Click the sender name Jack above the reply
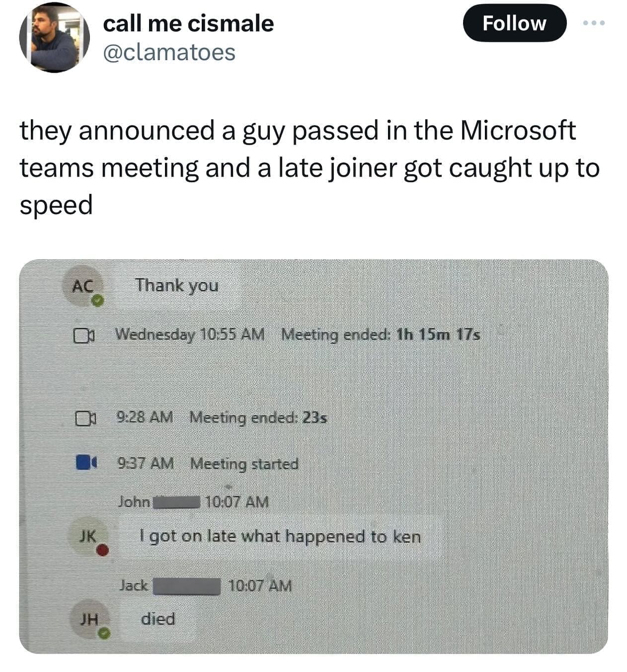 [134, 586]
